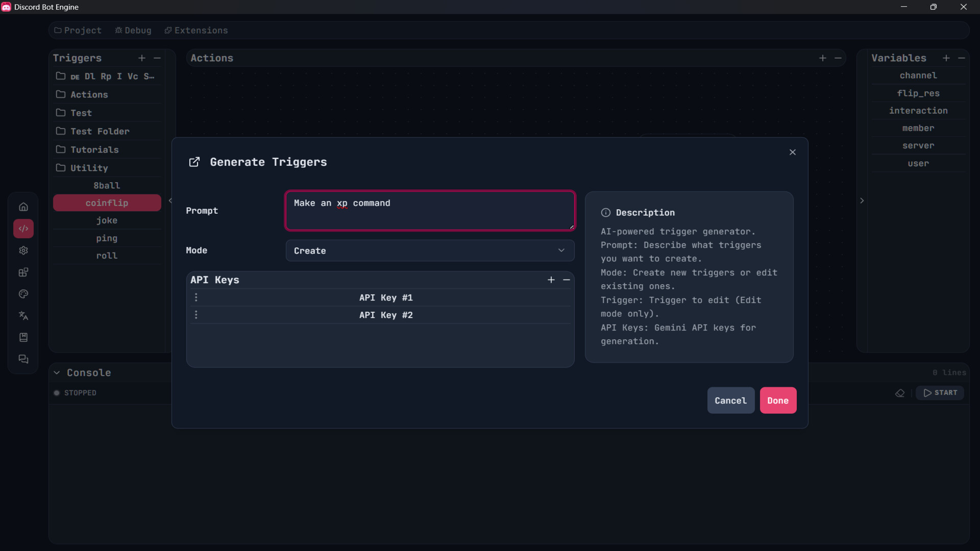Expand the right Variables panel arrow
980x551 pixels.
(862, 201)
